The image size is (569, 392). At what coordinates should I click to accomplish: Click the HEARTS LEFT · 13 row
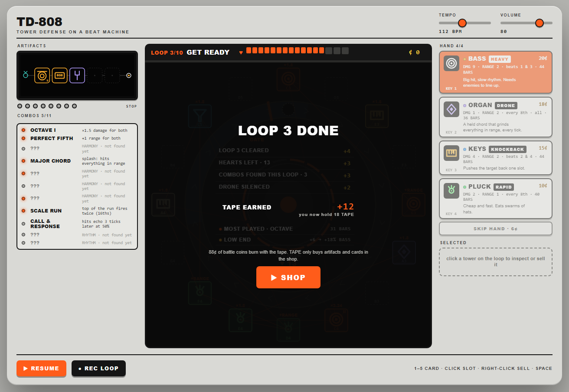tap(285, 163)
